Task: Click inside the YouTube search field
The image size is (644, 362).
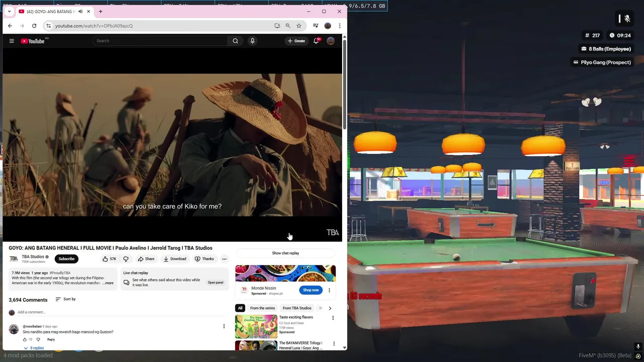Action: point(160,41)
